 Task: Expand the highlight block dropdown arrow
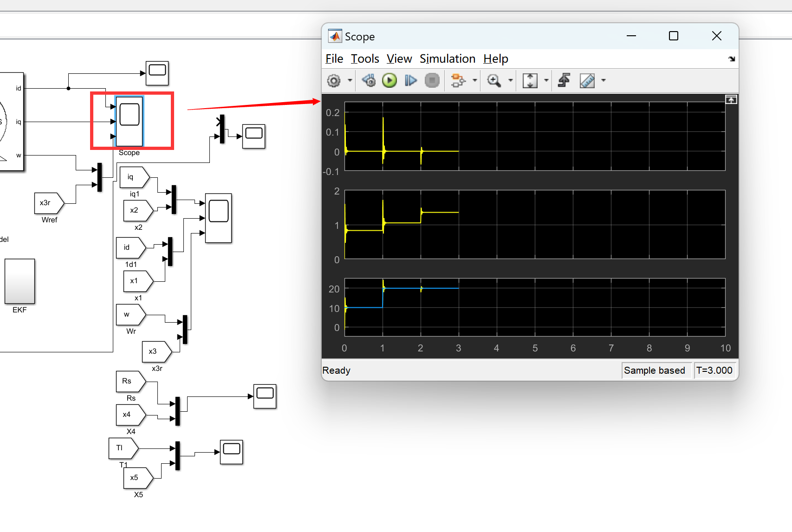point(475,81)
